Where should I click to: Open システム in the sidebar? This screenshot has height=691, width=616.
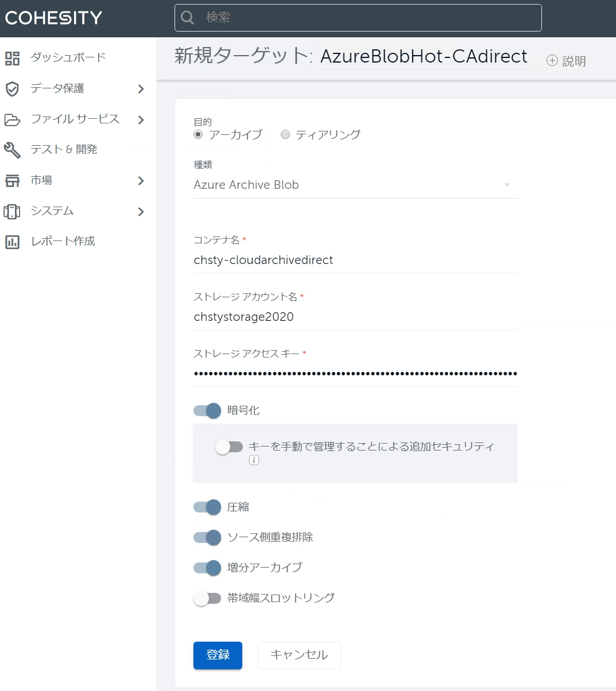(52, 211)
